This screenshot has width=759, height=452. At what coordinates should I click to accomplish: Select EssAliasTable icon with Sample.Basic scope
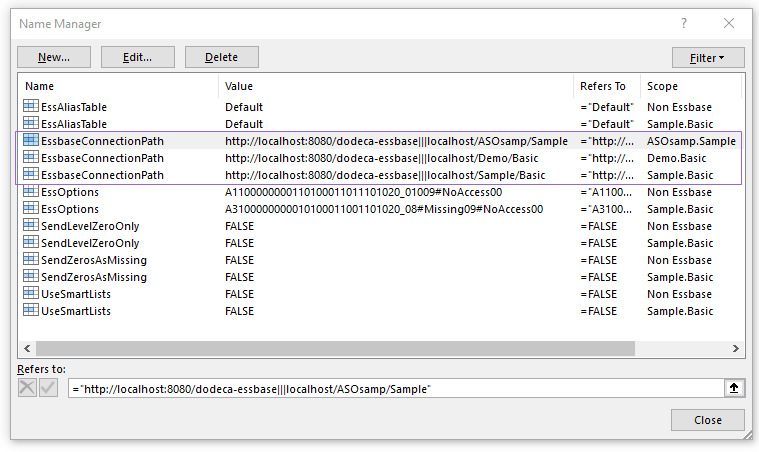30,123
